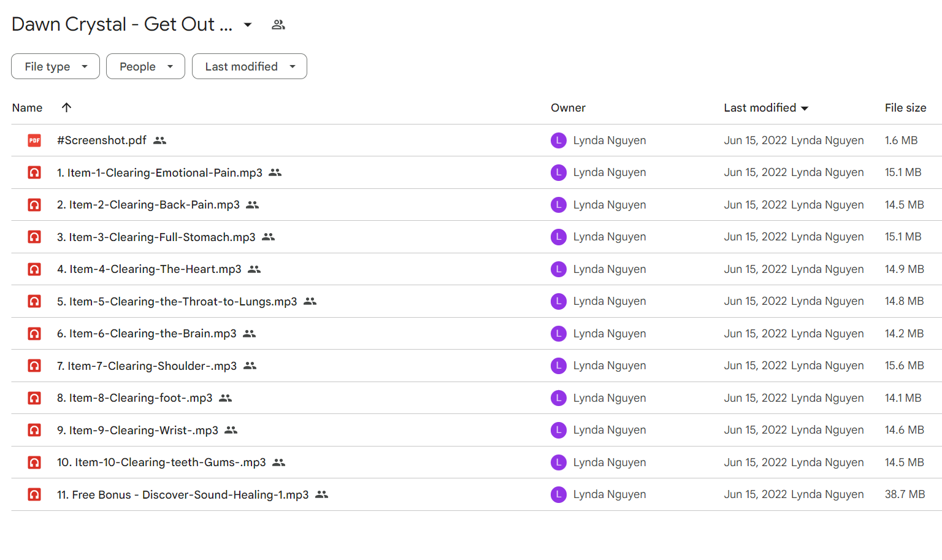Click the shared folder people icon near the title
Screen dimensions: 942x560
click(x=278, y=25)
